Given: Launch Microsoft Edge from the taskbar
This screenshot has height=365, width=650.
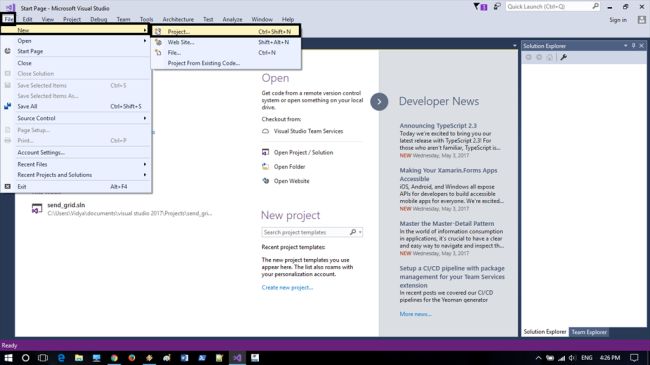Looking at the screenshot, I should tap(61, 358).
